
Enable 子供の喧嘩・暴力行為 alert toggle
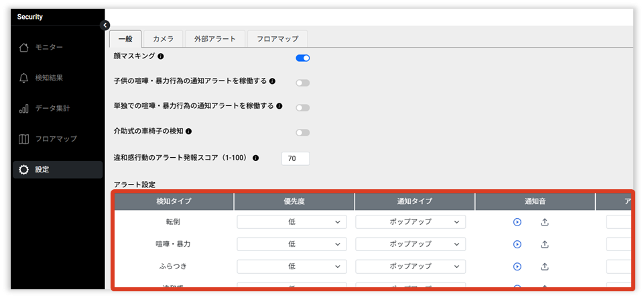tap(303, 83)
